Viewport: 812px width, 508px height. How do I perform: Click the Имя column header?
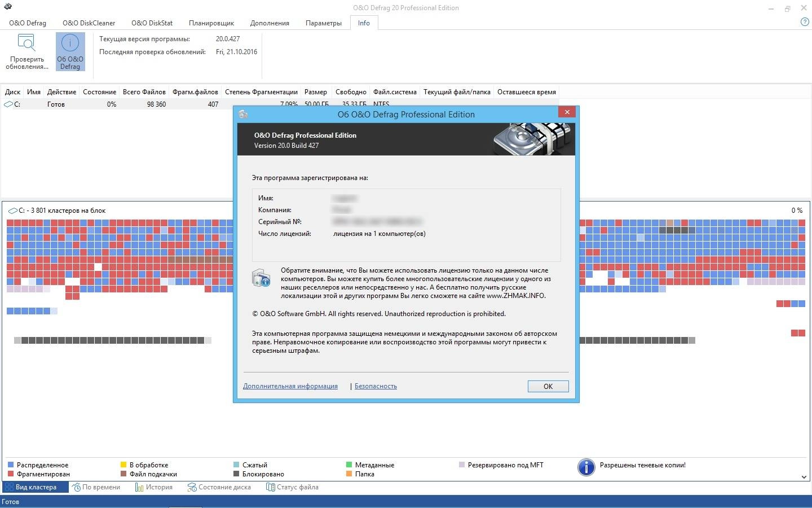click(34, 92)
